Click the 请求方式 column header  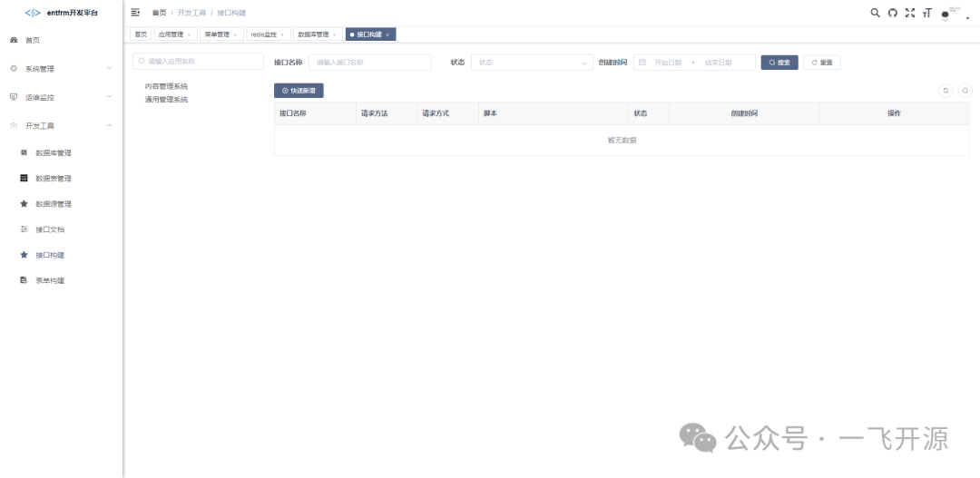(447, 113)
